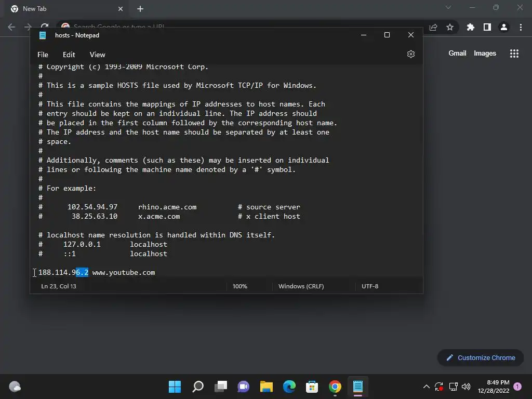The image size is (532, 399).
Task: Close the New Tab tab in Chrome
Action: (x=121, y=9)
